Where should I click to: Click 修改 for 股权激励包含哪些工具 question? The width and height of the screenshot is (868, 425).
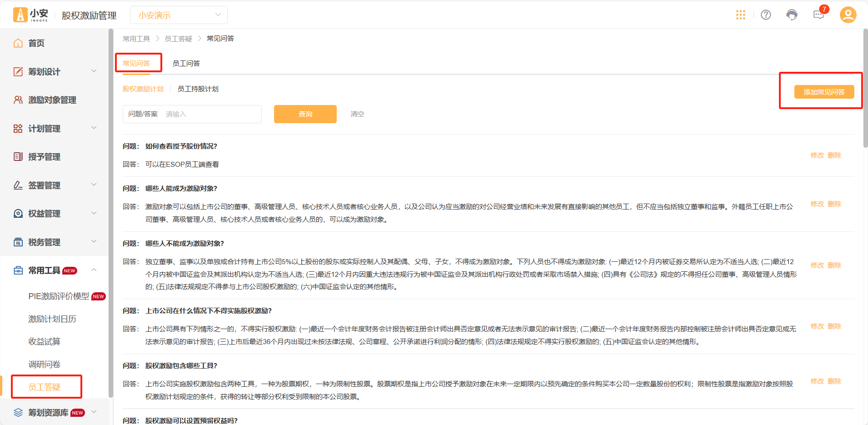(x=817, y=381)
